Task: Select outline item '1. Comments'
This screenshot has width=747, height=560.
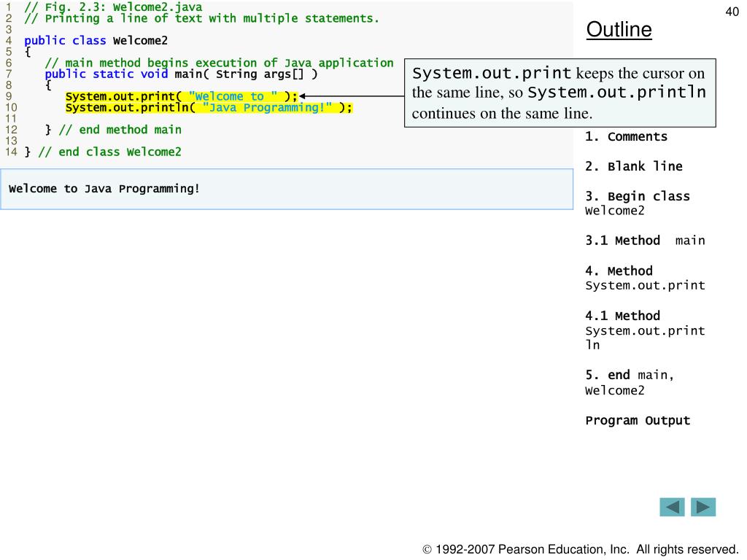Action: tap(626, 136)
